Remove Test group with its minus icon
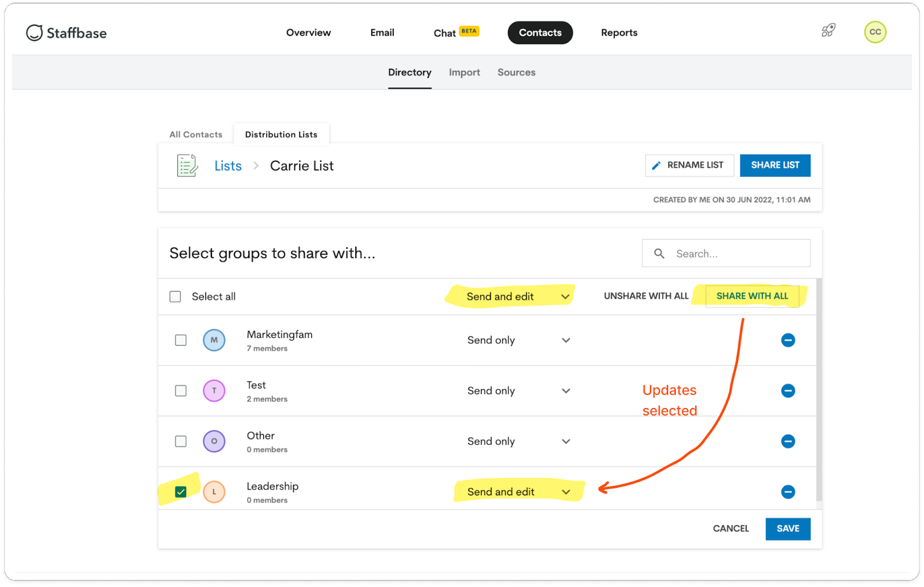This screenshot has height=587, width=924. pos(788,391)
